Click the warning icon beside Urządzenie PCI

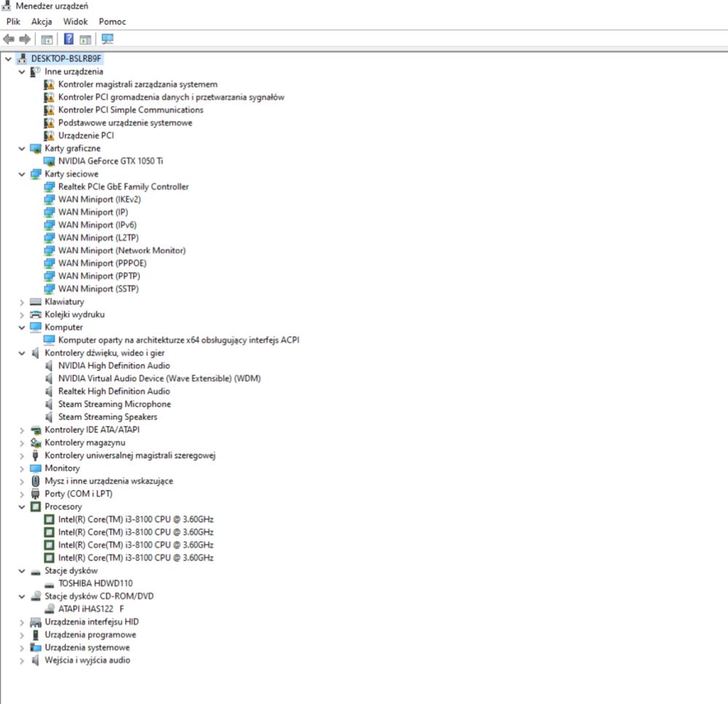[x=50, y=135]
